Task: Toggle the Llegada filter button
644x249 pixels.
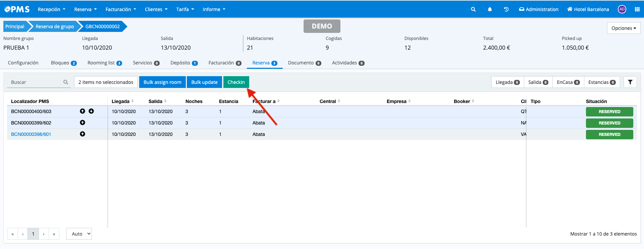Action: tap(507, 82)
